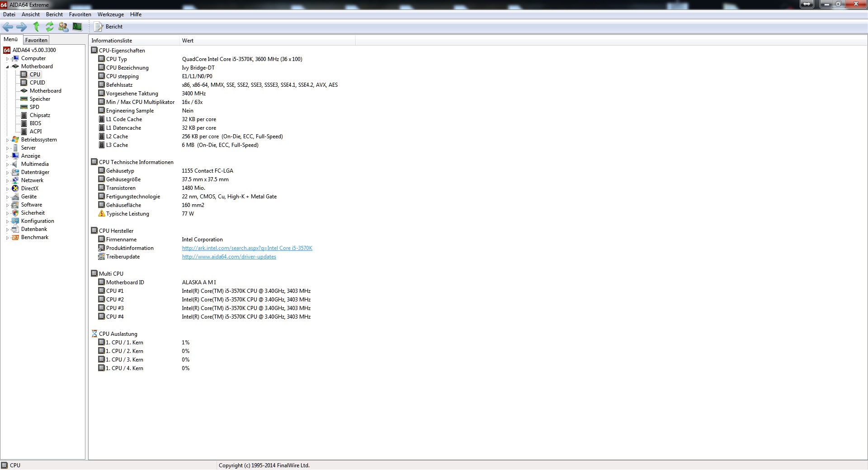Open the Werkzeuge menu
The image size is (868, 470).
[111, 14]
